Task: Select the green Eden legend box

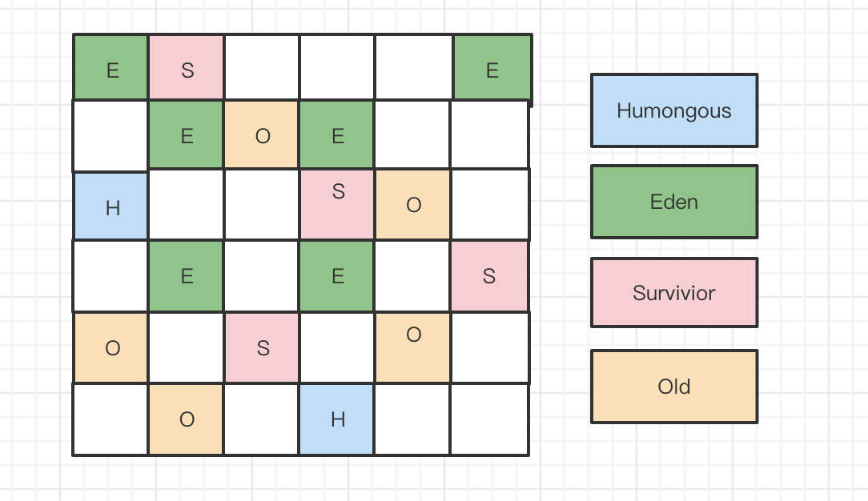Action: [x=674, y=202]
